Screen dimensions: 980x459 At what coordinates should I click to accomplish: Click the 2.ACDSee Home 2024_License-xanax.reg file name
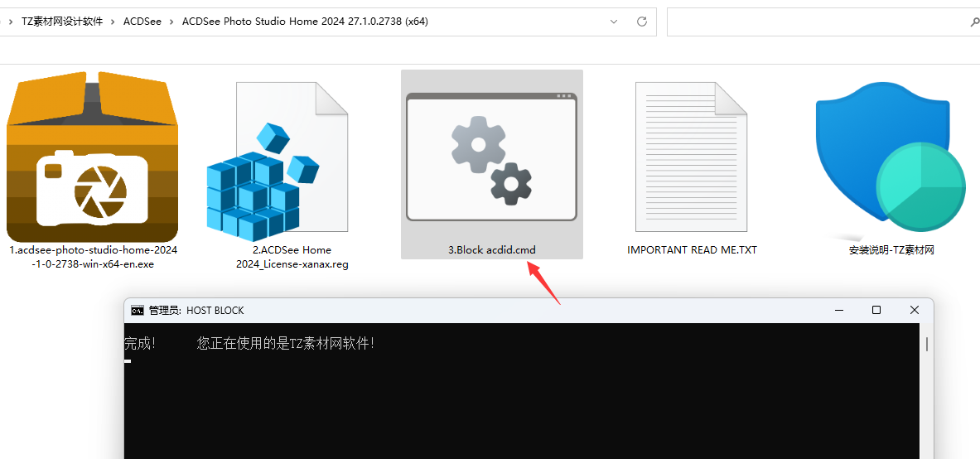(292, 257)
